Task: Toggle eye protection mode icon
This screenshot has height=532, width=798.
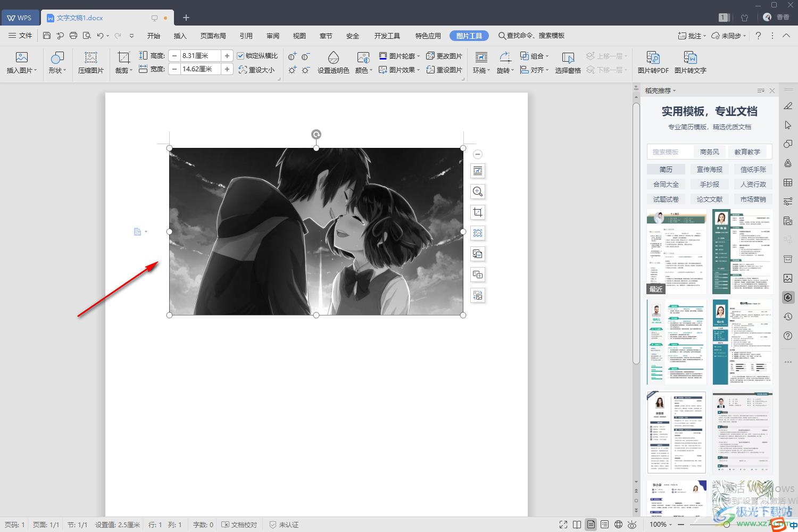Action: 632,525
